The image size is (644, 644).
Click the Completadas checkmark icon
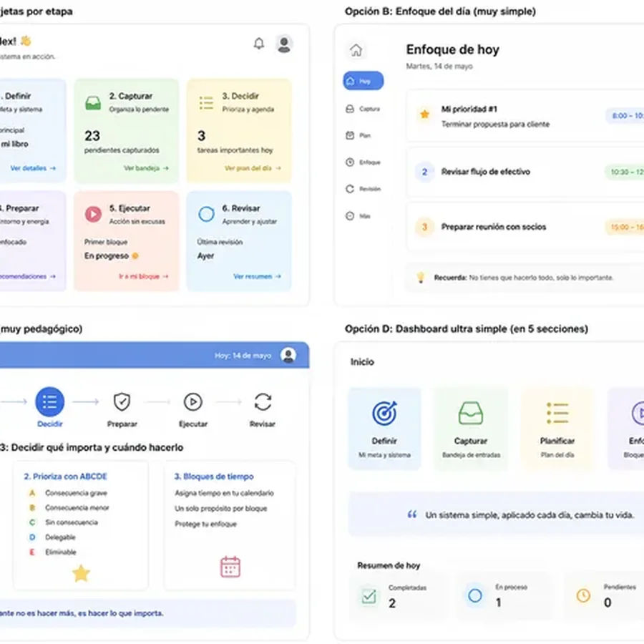click(369, 596)
